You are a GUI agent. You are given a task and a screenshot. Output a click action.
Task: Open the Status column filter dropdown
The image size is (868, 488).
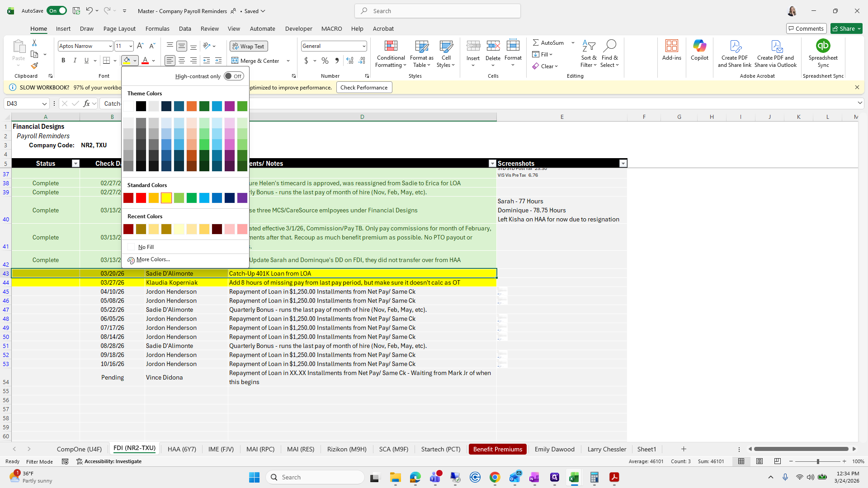click(x=75, y=164)
